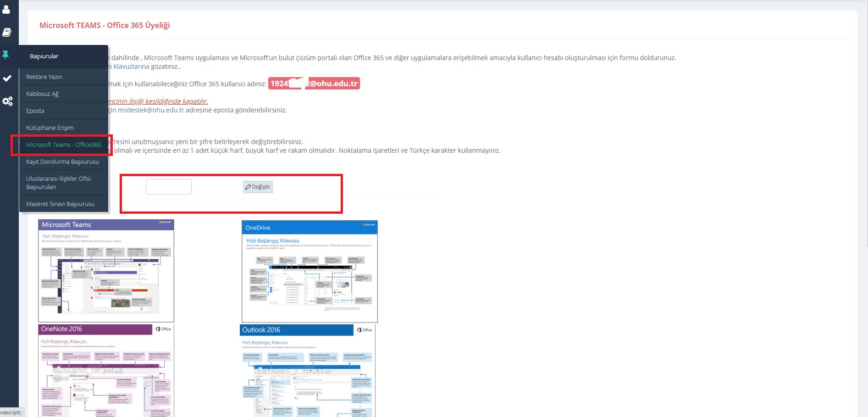Open the OneDrive quick start guide thumbnail

coord(310,272)
